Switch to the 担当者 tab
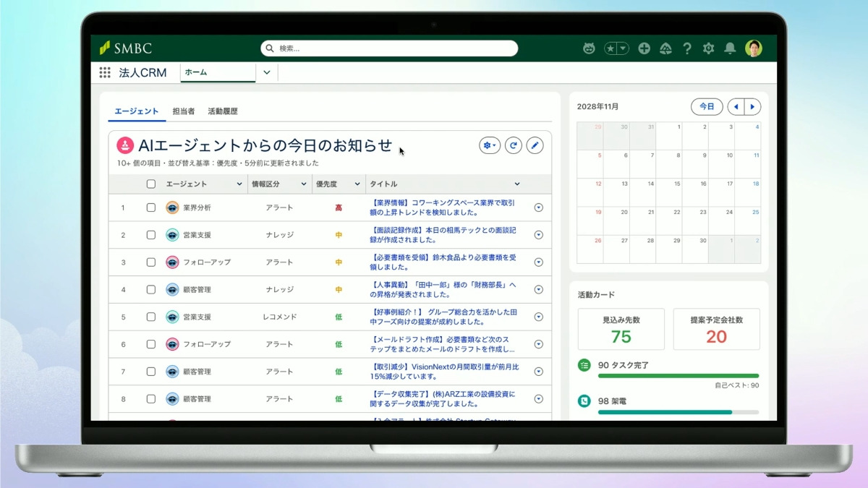 pyautogui.click(x=183, y=111)
